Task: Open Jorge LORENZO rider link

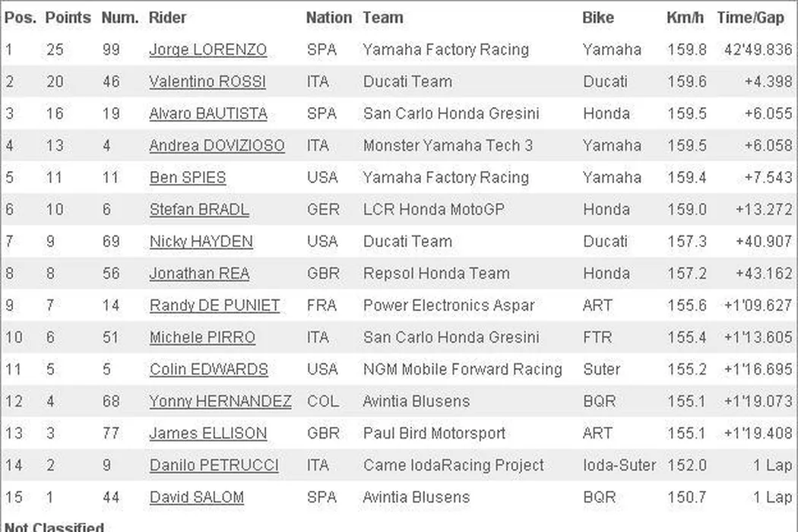Action: point(207,50)
